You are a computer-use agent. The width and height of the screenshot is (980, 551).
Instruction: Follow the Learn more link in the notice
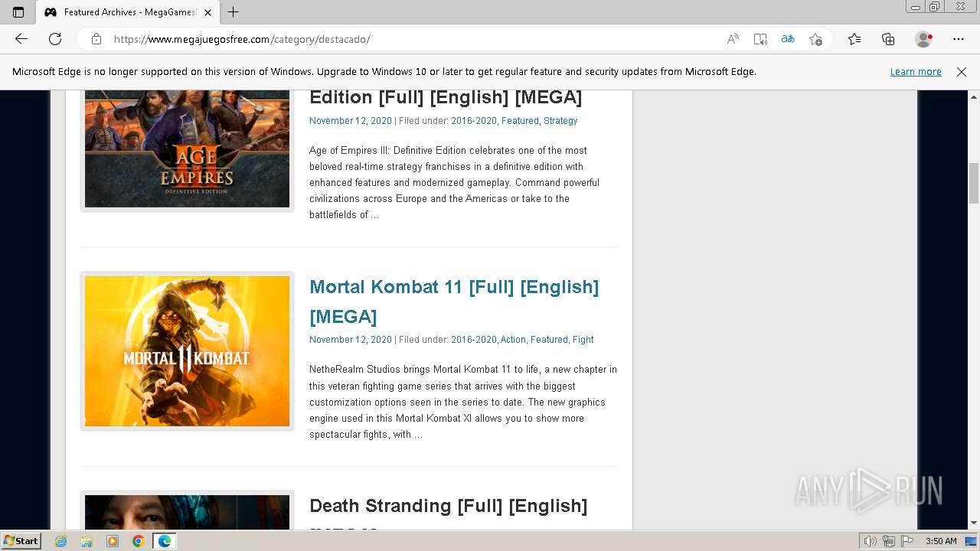(x=916, y=72)
